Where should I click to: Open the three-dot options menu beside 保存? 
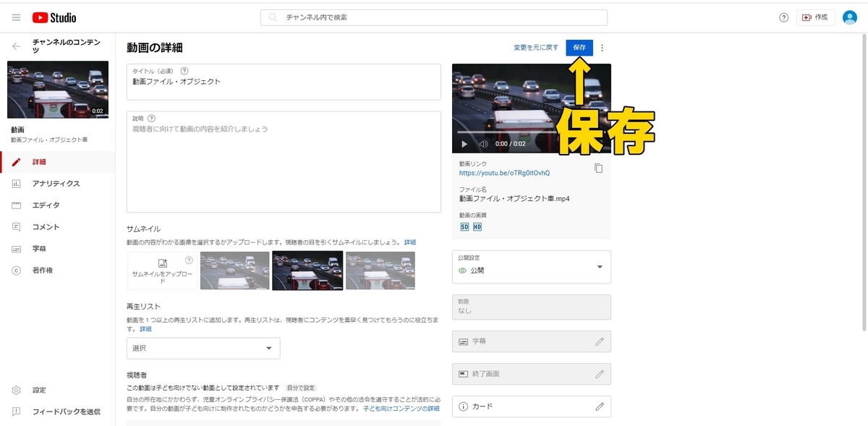pos(602,47)
